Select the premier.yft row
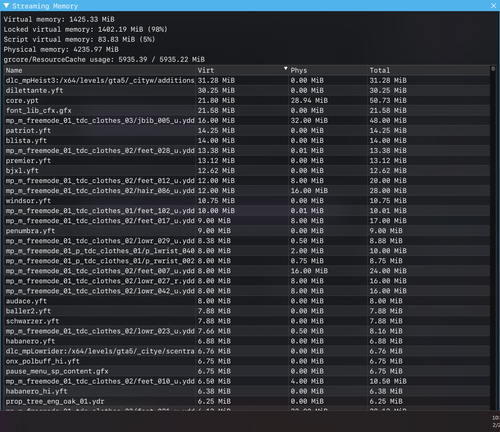500x432 pixels. pyautogui.click(x=247, y=161)
